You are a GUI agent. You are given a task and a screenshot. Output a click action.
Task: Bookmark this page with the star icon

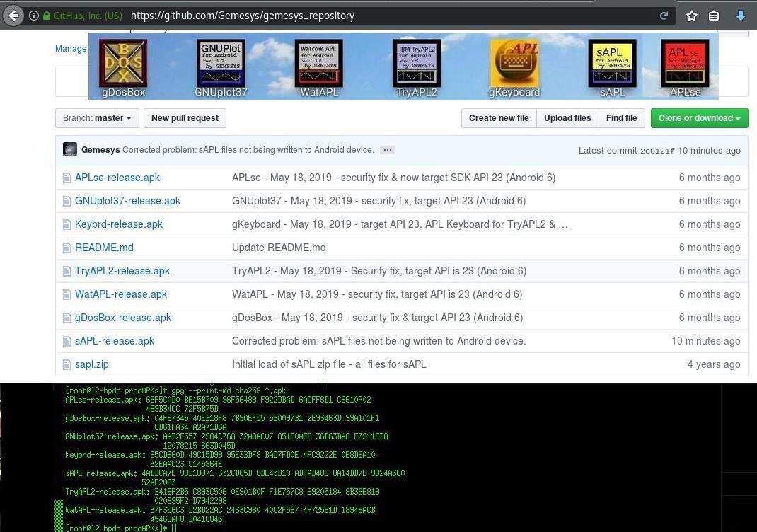tap(692, 16)
